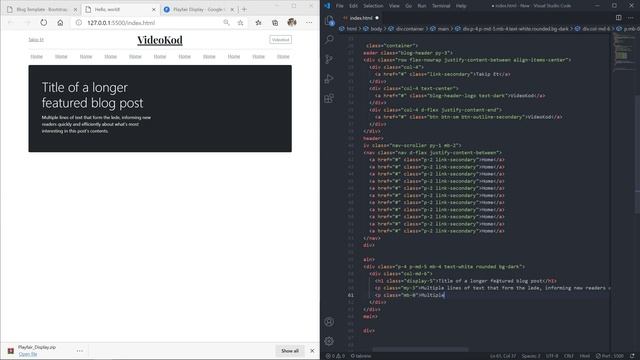Click the browser Forward arrow

27,23
